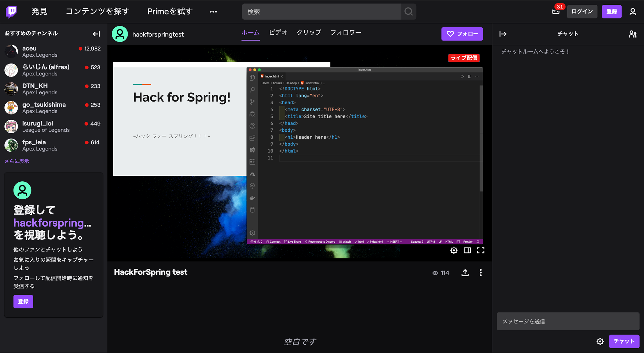
Task: Select the ホーム tab
Action: [x=250, y=32]
